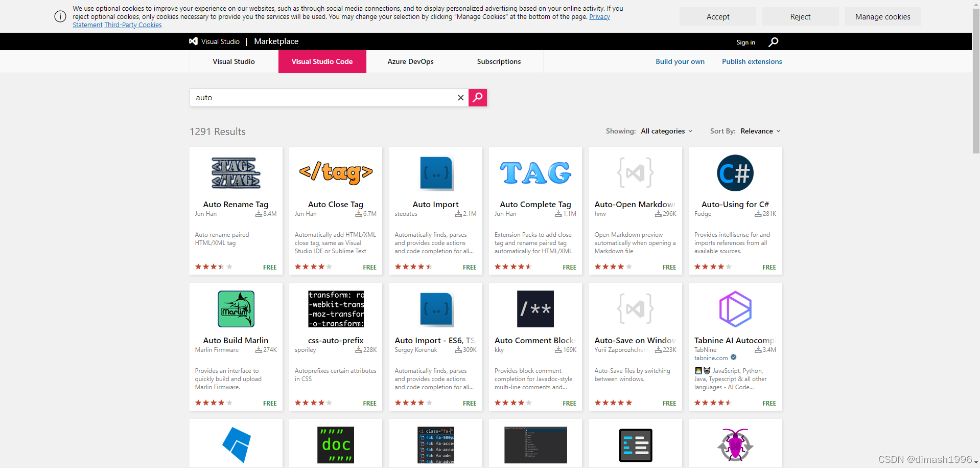Expand the Sort By Relevance dropdown
This screenshot has height=468, width=980.
click(761, 131)
